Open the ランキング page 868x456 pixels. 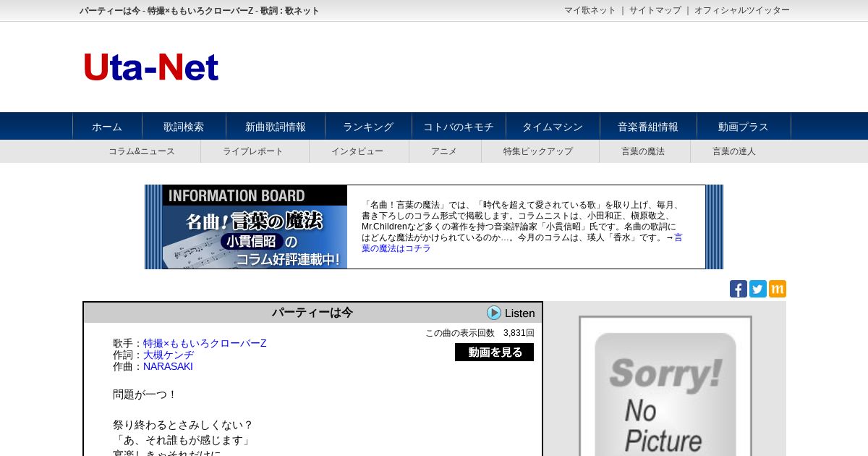[368, 127]
